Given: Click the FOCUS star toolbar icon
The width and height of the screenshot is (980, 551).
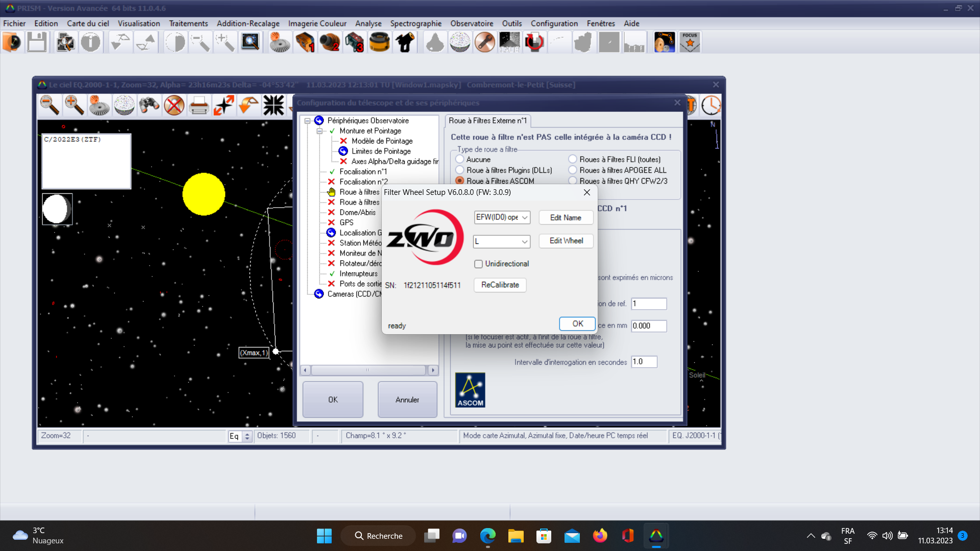Looking at the screenshot, I should (690, 42).
